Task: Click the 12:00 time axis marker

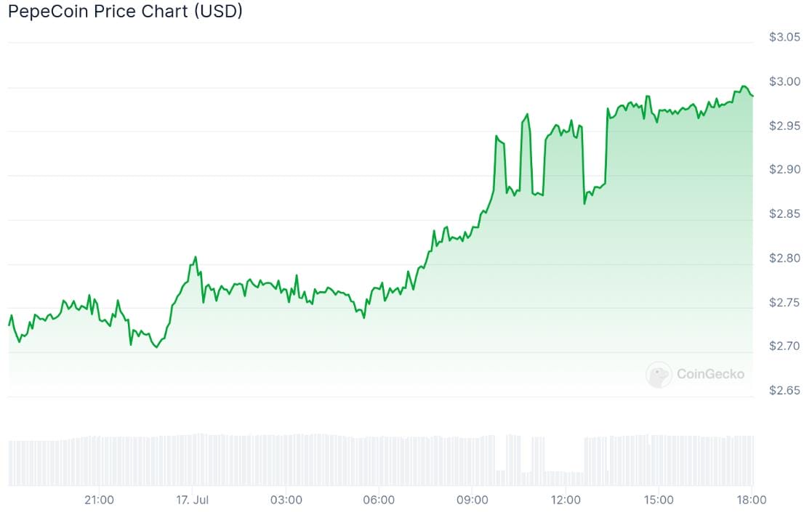Action: click(566, 500)
